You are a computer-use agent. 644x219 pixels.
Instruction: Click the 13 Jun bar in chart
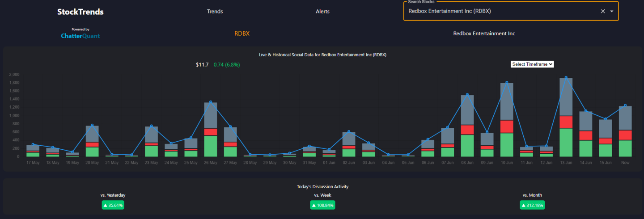point(566,117)
